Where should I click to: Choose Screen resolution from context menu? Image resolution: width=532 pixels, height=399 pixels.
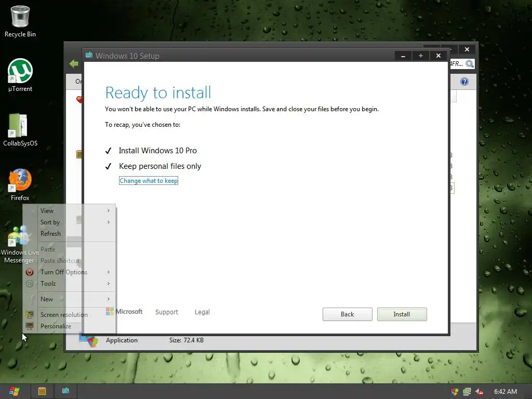(70, 314)
